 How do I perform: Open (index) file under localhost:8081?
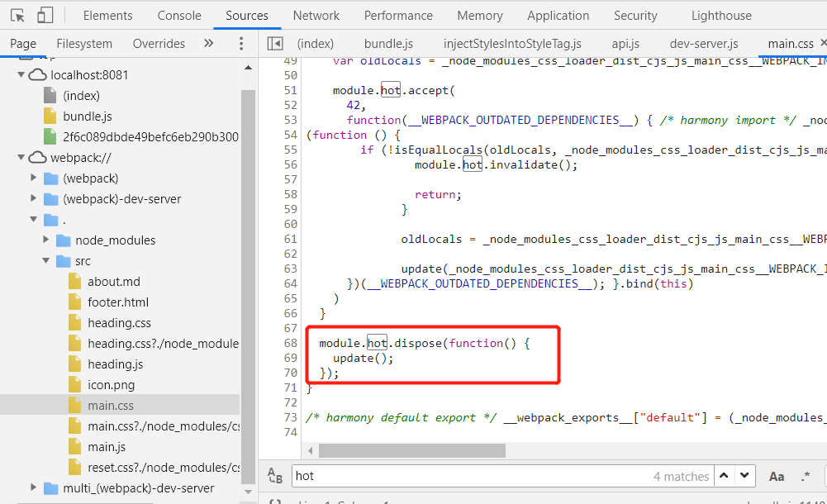81,95
